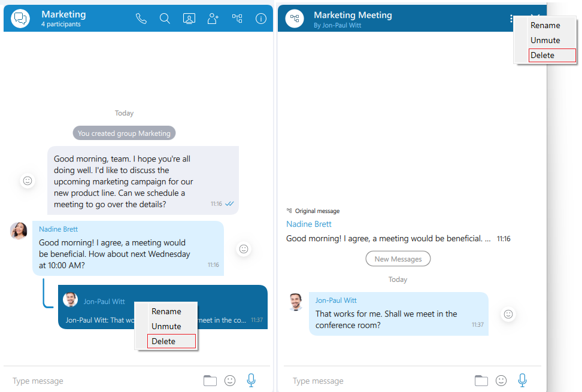Click Nadine Brett's avatar photo

pos(19,230)
